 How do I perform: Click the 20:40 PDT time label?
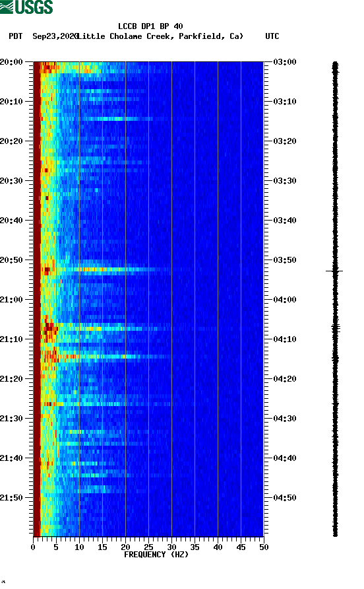(11, 221)
